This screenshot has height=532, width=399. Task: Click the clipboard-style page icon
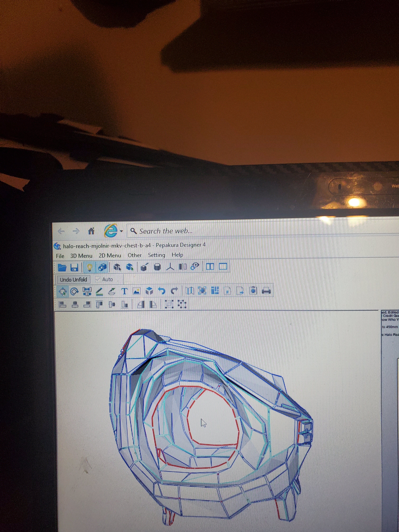point(253,291)
